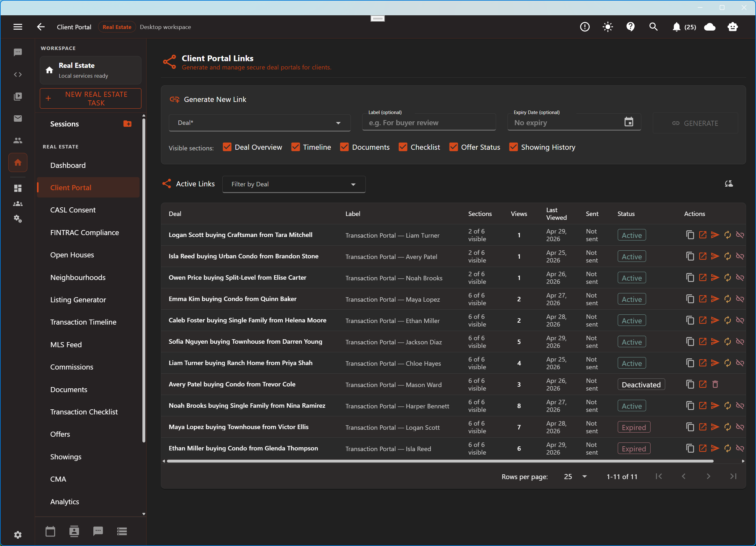Open the hamburger menu
Viewport: 756px width, 546px height.
pyautogui.click(x=18, y=27)
